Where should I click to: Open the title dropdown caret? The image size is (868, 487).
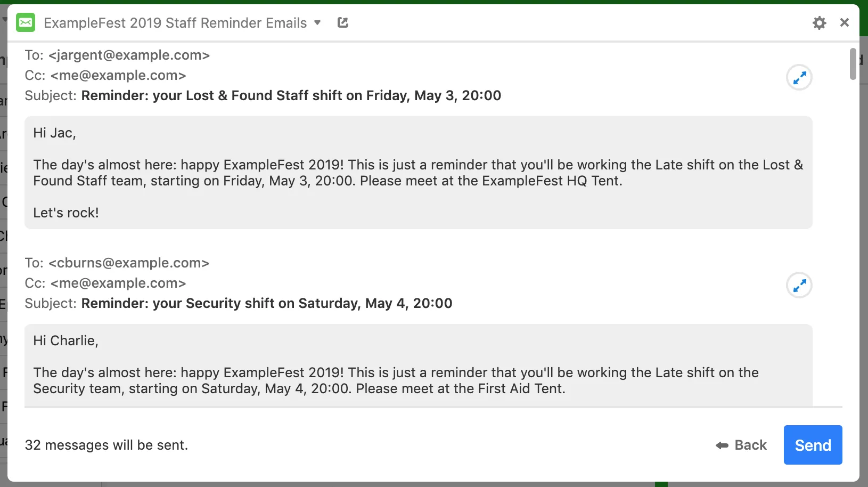point(317,23)
